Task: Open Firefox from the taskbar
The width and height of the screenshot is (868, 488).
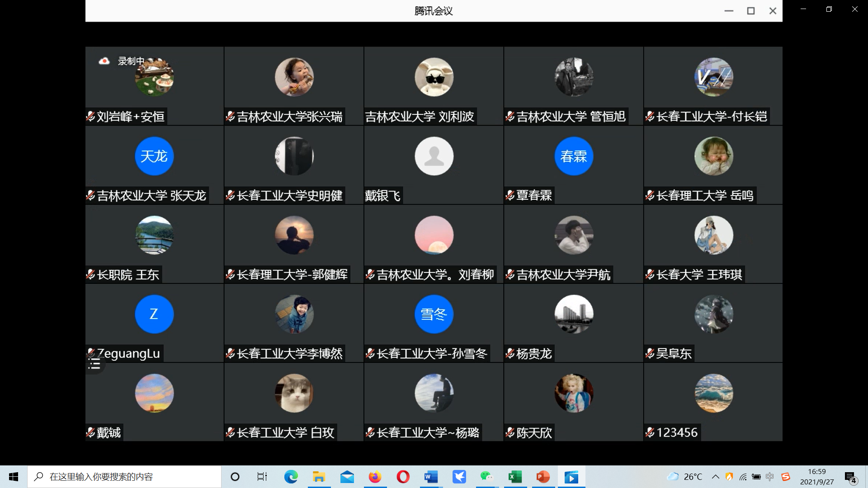Action: click(375, 477)
